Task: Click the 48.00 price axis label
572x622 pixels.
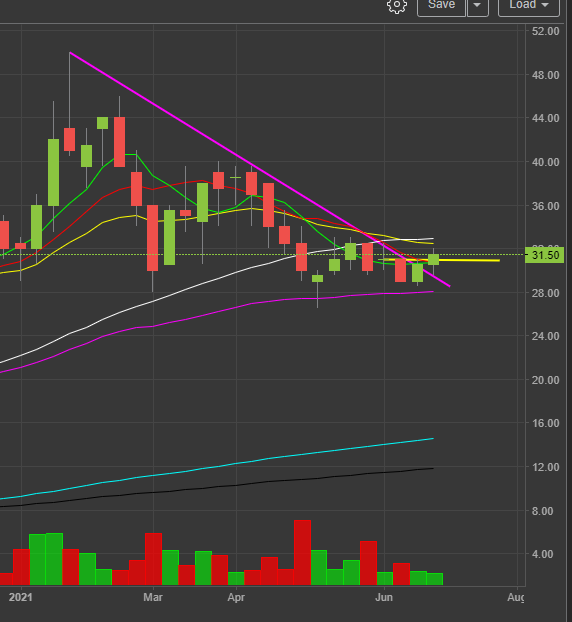Action: pyautogui.click(x=545, y=75)
